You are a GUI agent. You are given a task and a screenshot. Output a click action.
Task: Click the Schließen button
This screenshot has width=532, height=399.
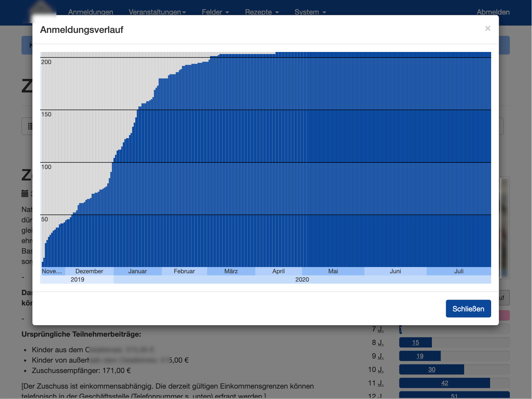[x=468, y=309]
